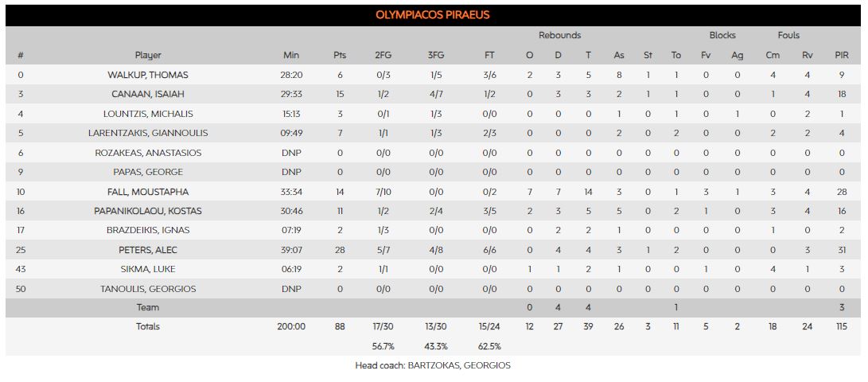Click the 3FG column header
Image resolution: width=868 pixels, height=382 pixels.
(x=436, y=56)
